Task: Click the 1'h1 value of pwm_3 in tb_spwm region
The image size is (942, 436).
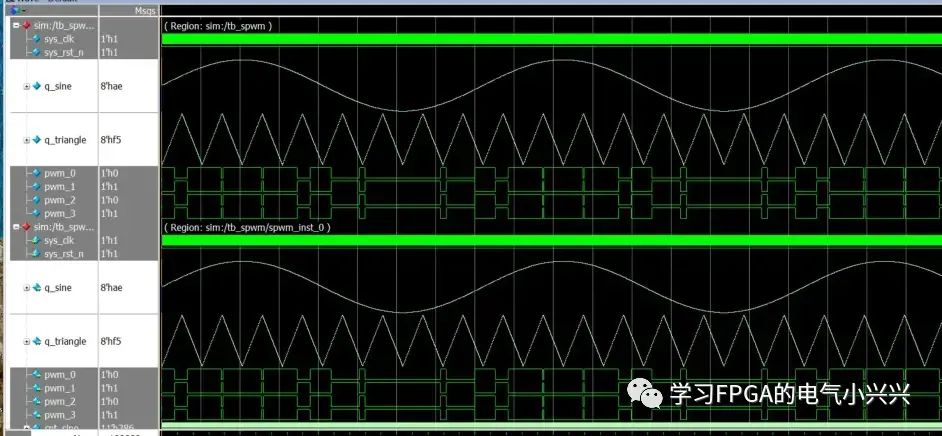Action: pos(109,213)
